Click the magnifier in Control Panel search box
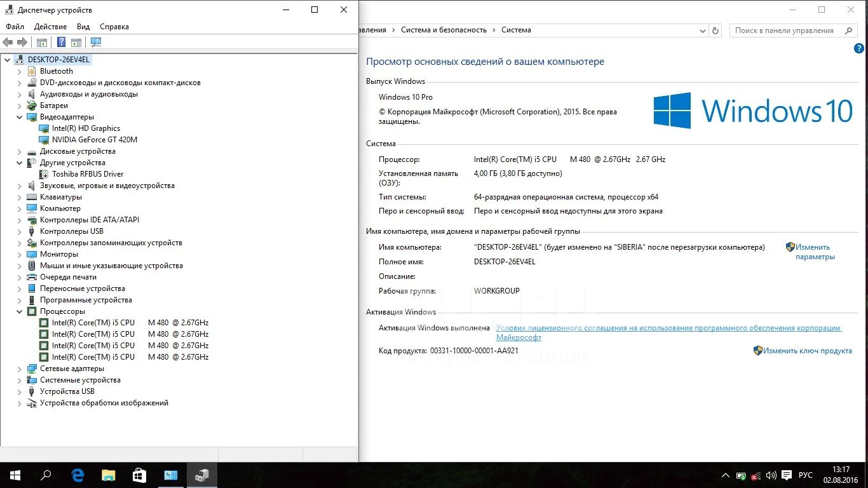Image resolution: width=868 pixels, height=488 pixels. 848,30
